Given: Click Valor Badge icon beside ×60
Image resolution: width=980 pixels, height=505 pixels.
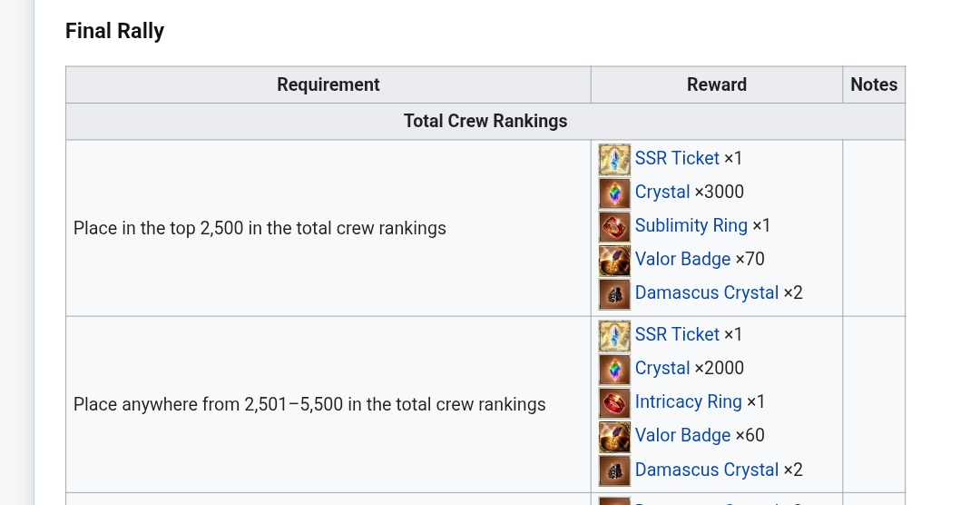Looking at the screenshot, I should point(614,437).
